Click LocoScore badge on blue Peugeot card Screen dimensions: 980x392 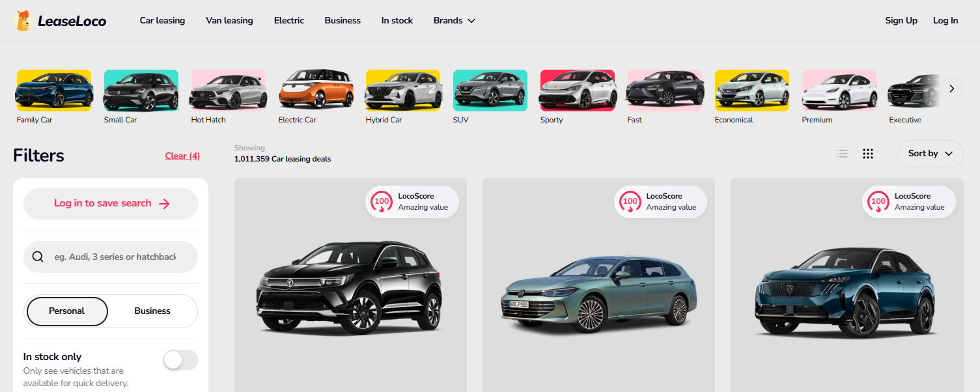[x=909, y=202]
